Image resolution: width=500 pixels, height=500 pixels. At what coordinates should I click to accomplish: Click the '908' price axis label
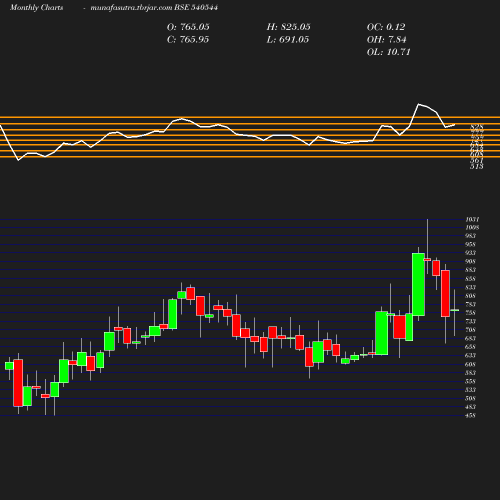pyautogui.click(x=471, y=262)
